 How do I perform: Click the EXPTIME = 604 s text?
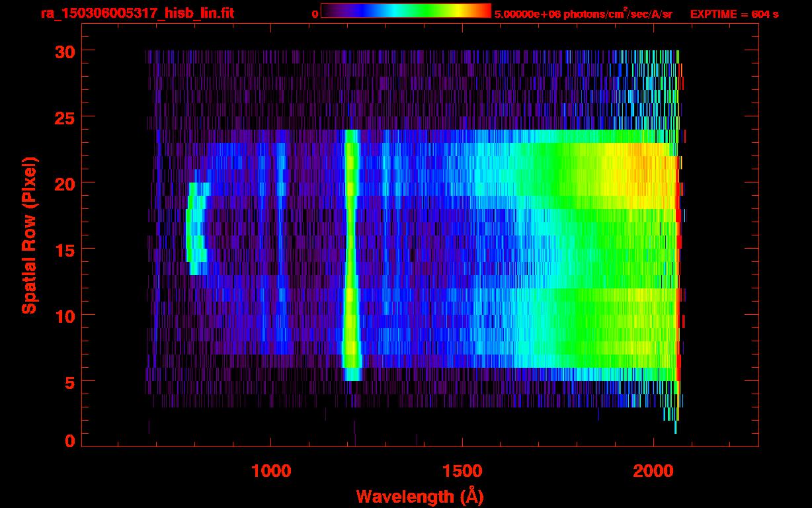click(734, 14)
